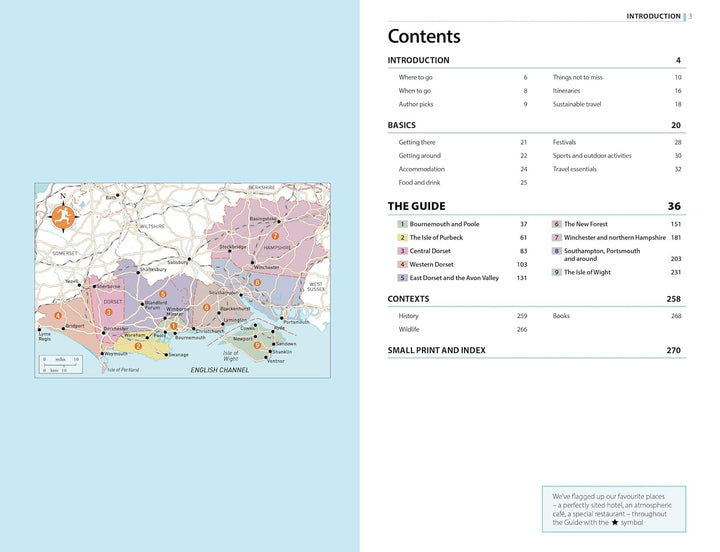Click 'Lyme Regis' town label on map
Viewport: 720px width, 552px height.
click(x=45, y=336)
